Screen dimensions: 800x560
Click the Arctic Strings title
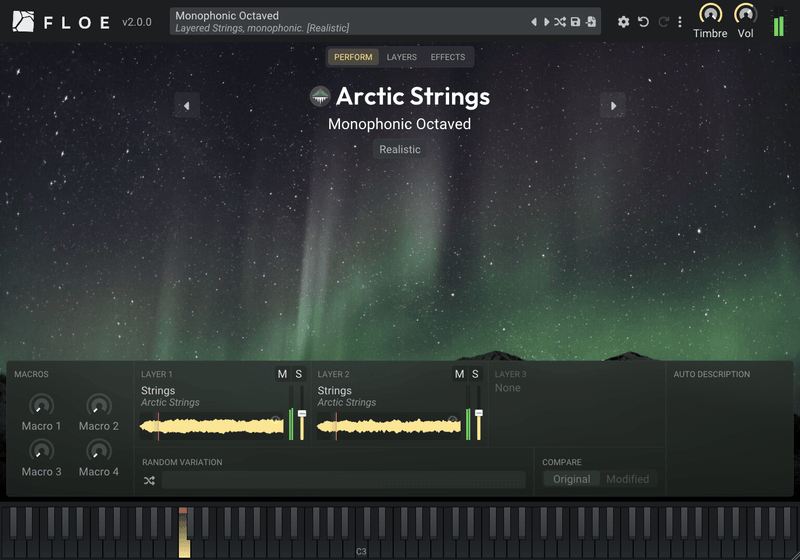413,96
